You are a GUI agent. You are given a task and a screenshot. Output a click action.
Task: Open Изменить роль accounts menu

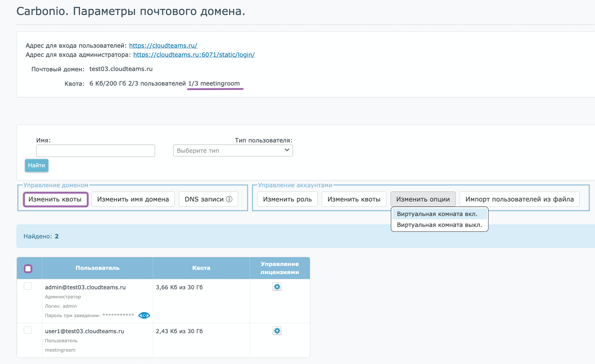pos(287,199)
